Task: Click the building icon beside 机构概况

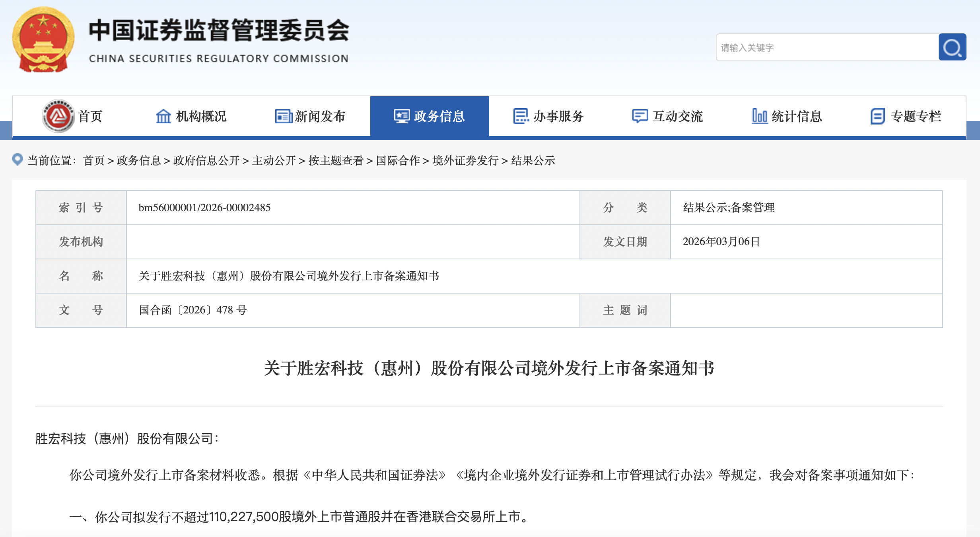Action: click(163, 116)
